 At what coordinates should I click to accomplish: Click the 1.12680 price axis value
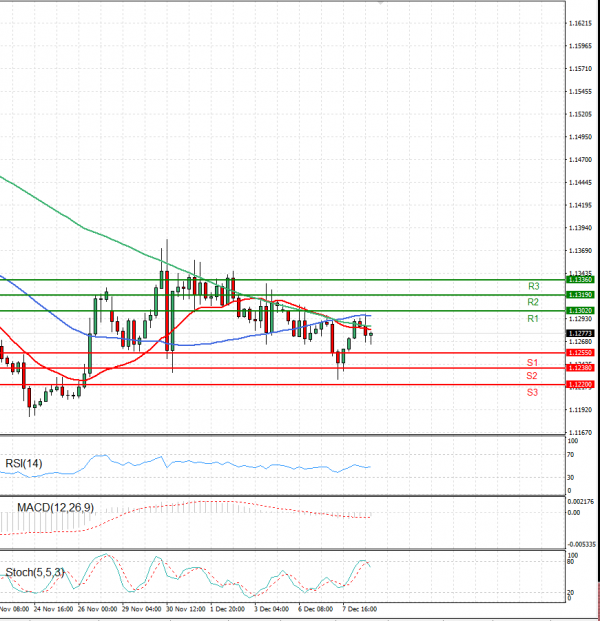coord(580,342)
